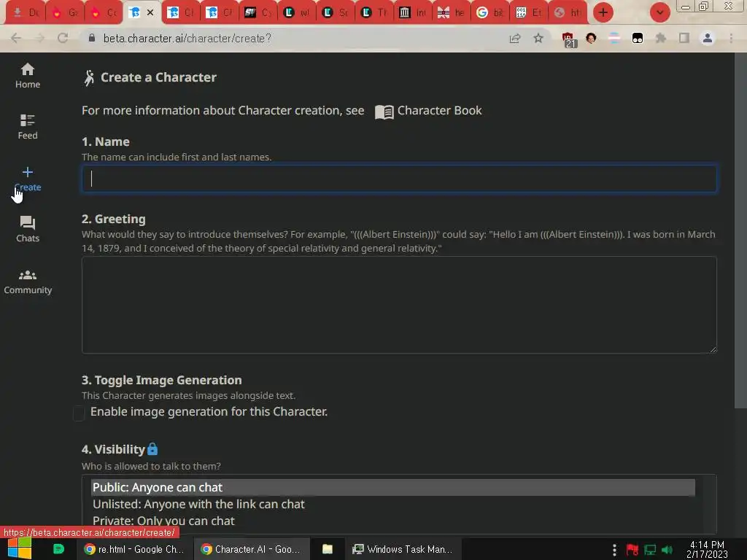Select 'Private: Only you can chat' option
The image size is (747, 560).
393,521
